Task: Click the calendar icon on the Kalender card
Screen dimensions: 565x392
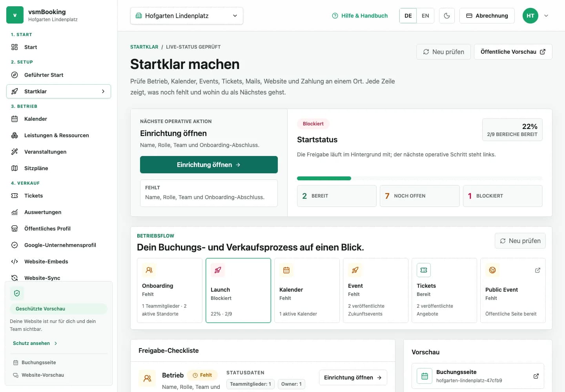Action: [x=286, y=270]
